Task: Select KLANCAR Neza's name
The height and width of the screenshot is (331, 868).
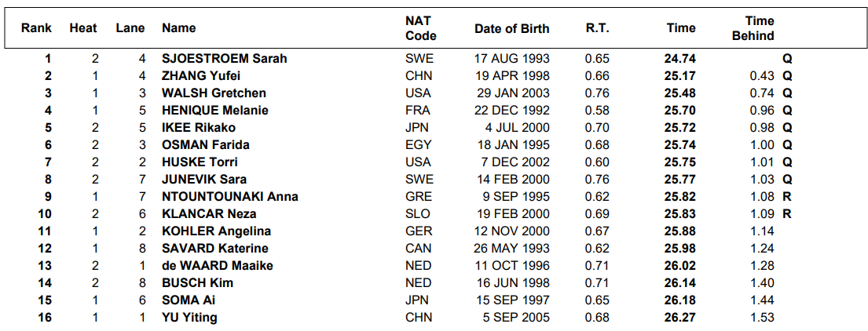Action: 209,214
